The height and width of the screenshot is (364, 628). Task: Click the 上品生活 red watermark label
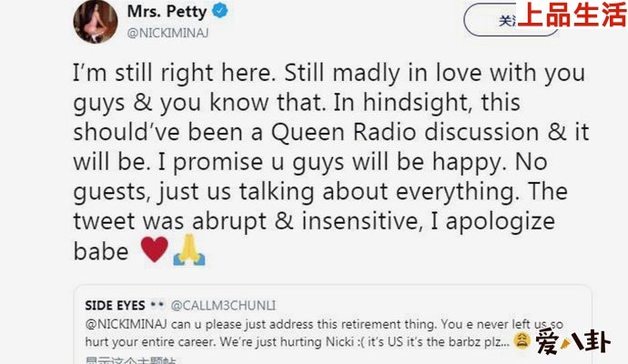572,15
